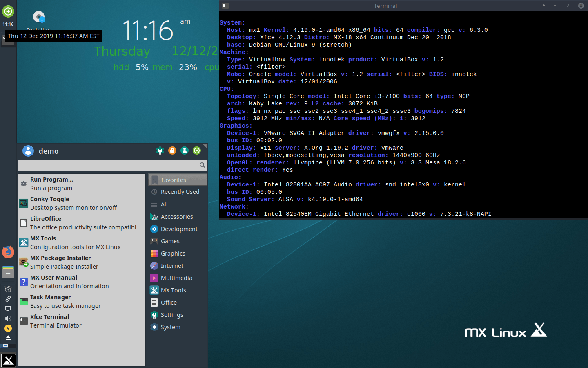Lock the screen using orange padlock icon
This screenshot has height=368, width=588.
(172, 151)
